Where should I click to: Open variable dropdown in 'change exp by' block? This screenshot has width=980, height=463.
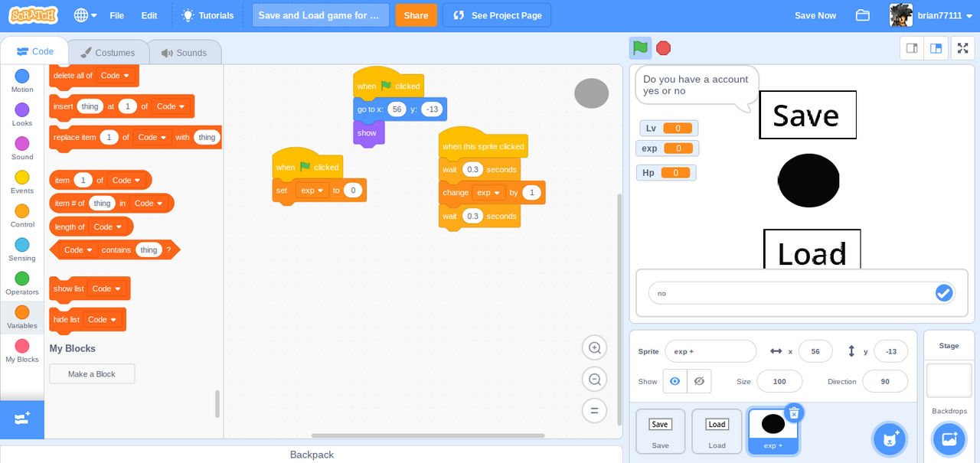pos(488,193)
